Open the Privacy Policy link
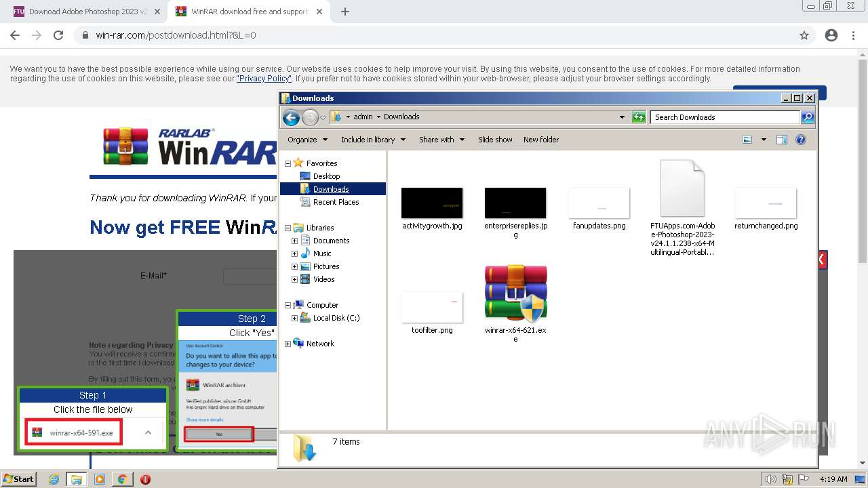Image resolution: width=868 pixels, height=488 pixels. [x=264, y=79]
